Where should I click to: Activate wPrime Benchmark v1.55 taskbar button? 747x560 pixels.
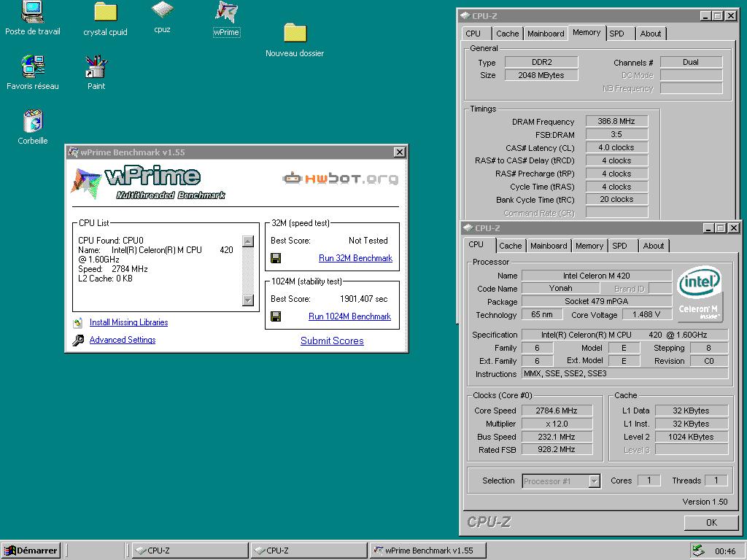[427, 551]
